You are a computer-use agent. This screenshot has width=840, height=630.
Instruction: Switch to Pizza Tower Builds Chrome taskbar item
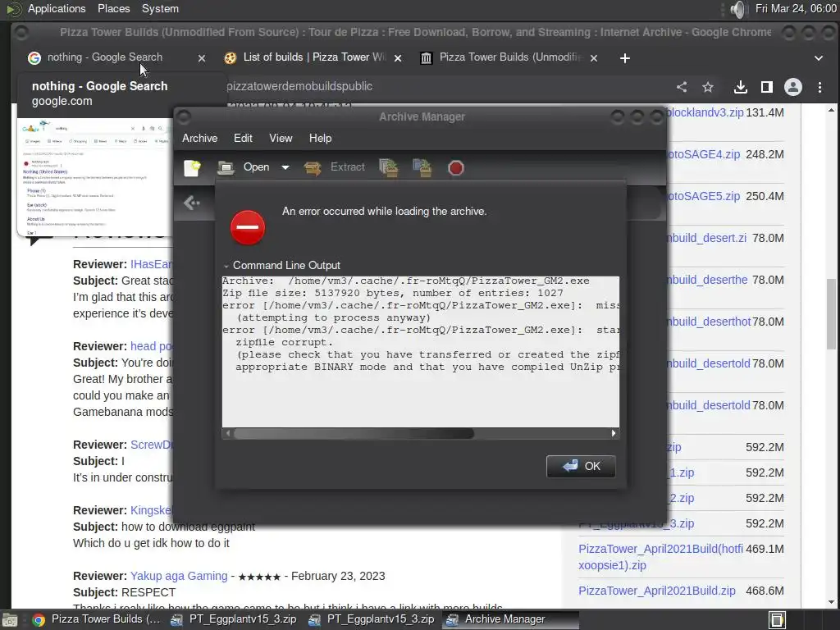97,619
